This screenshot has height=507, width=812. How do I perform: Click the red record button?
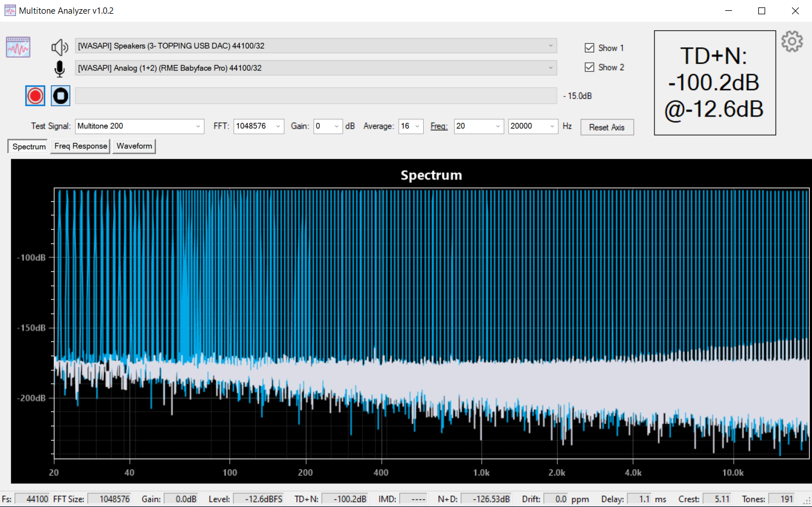(x=35, y=95)
